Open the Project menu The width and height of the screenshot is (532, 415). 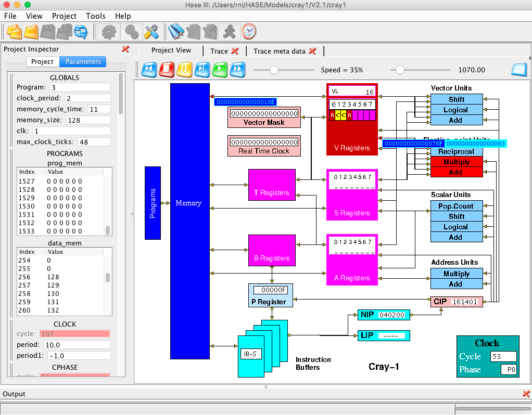coord(64,16)
